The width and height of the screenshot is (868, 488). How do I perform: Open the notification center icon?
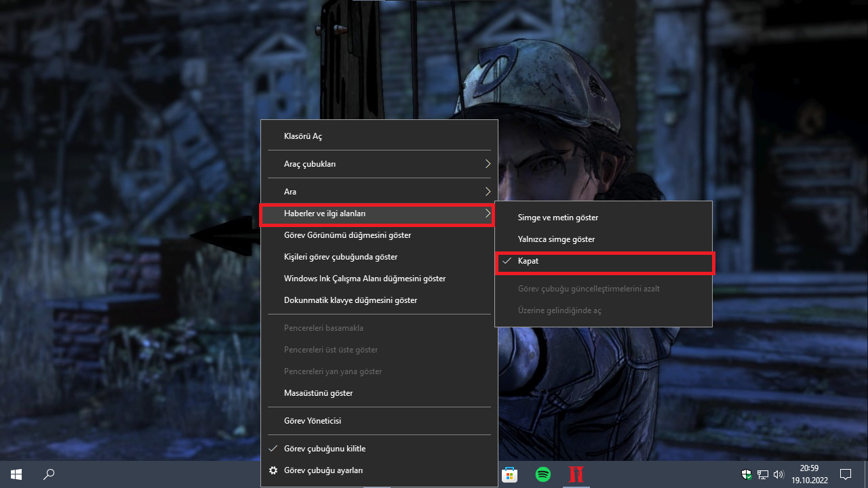(846, 474)
